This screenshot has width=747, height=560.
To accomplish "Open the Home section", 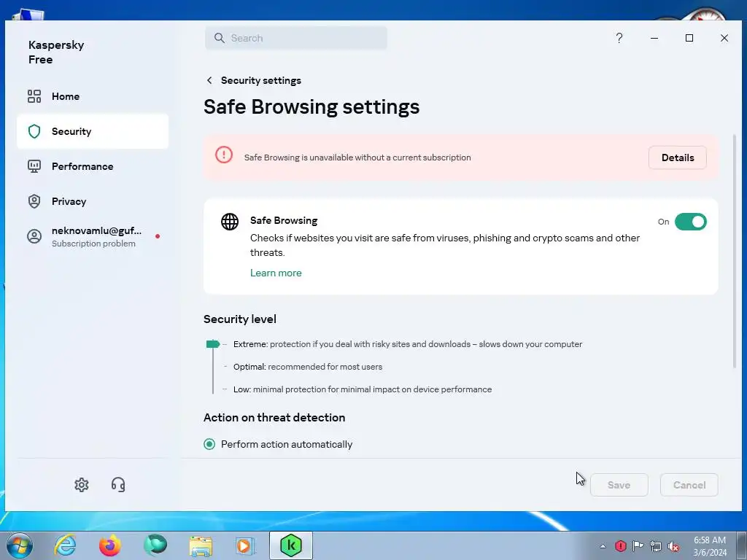I will point(93,96).
